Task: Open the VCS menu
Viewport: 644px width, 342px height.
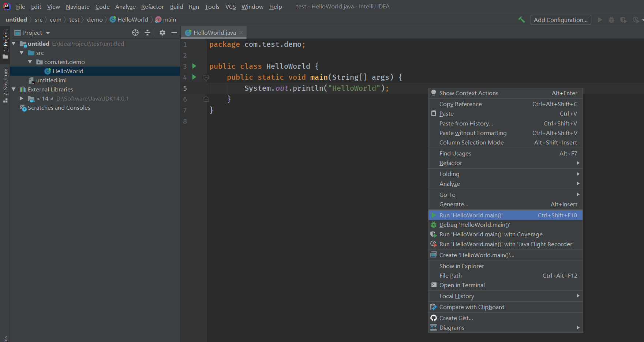Action: pos(231,7)
